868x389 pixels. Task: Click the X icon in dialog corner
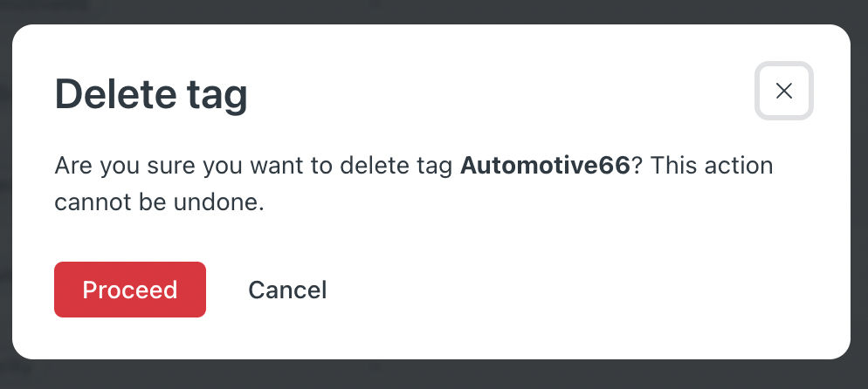(784, 91)
